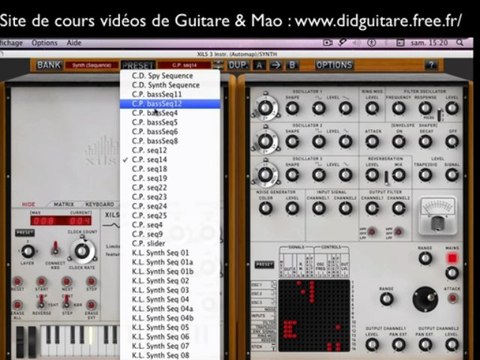Select C.P. bassSeq11 in preset list
480x360 pixels.
point(170,94)
